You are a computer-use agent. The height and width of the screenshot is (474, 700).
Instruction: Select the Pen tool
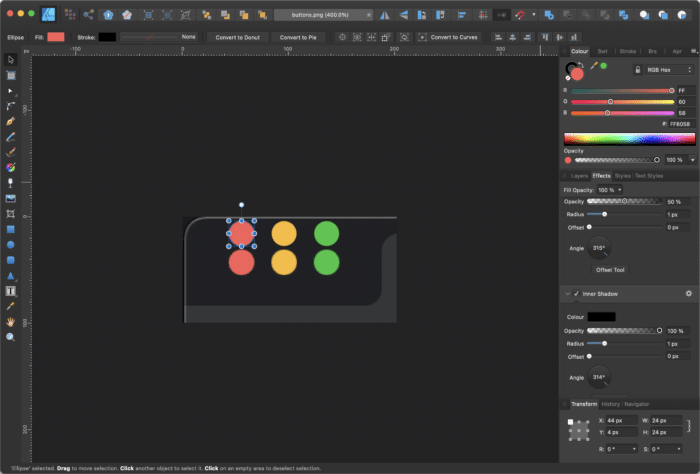(x=11, y=121)
